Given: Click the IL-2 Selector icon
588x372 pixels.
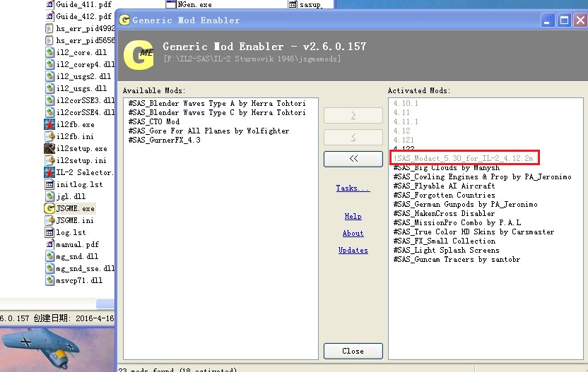Looking at the screenshot, I should (x=49, y=172).
